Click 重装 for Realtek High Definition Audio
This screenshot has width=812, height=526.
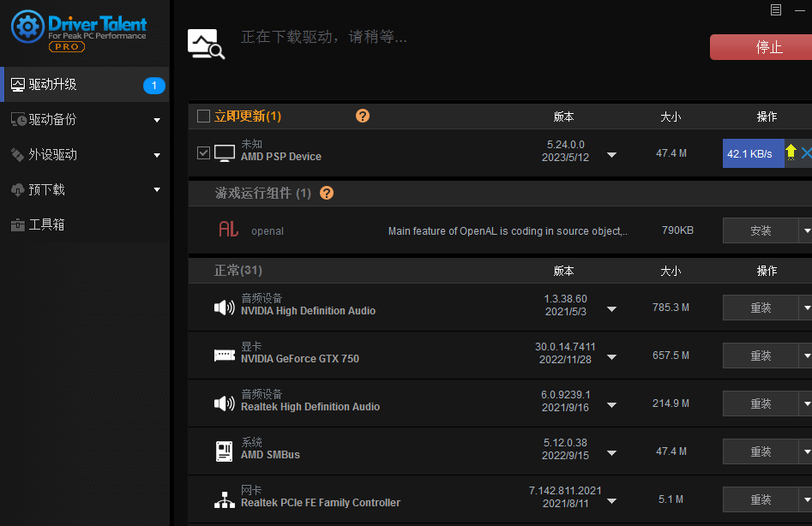tap(761, 403)
